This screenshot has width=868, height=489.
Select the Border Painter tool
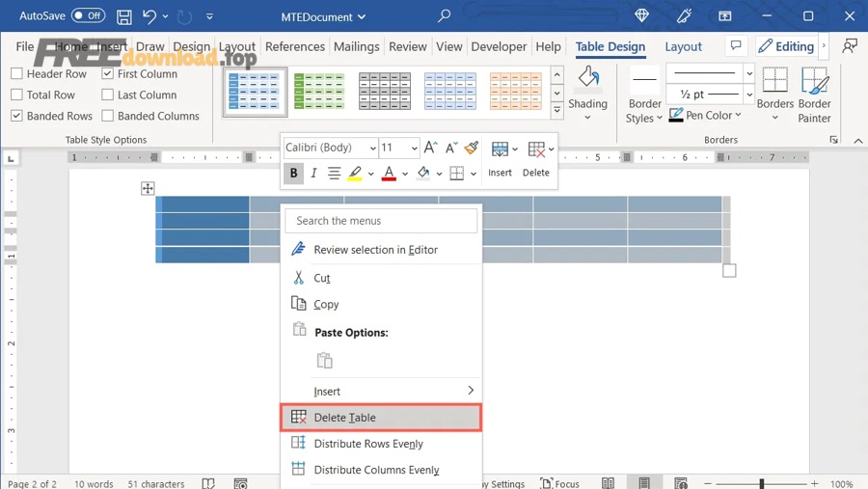click(x=814, y=95)
